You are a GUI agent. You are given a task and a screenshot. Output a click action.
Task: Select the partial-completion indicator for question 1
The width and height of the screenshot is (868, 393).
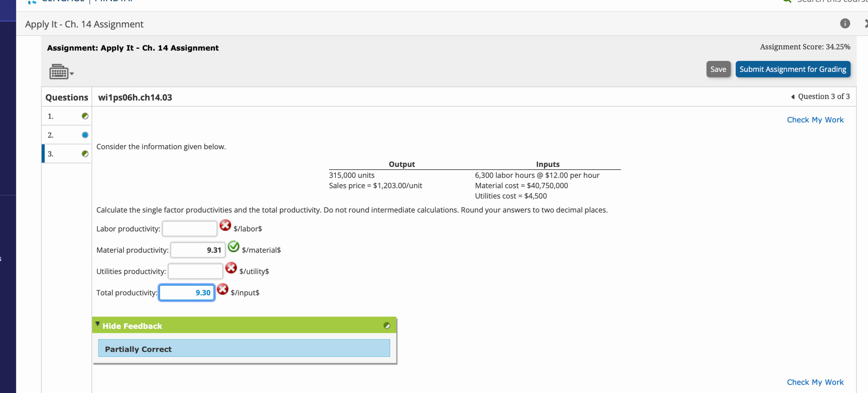click(85, 116)
